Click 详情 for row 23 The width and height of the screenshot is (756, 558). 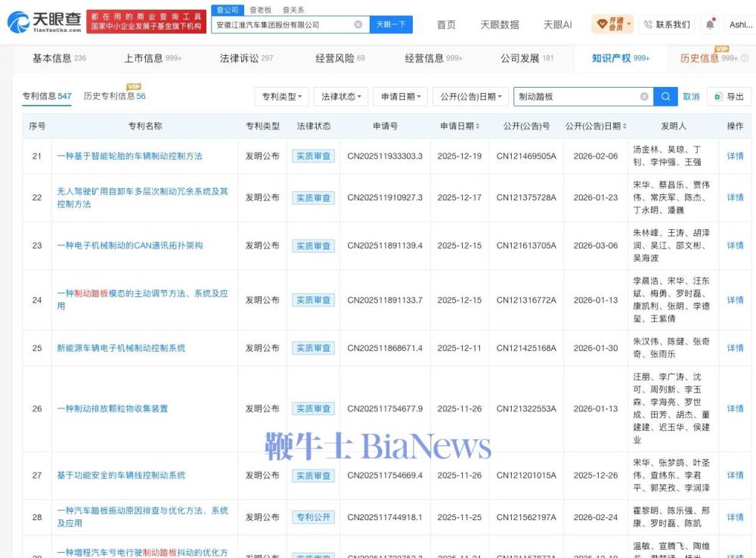[735, 246]
